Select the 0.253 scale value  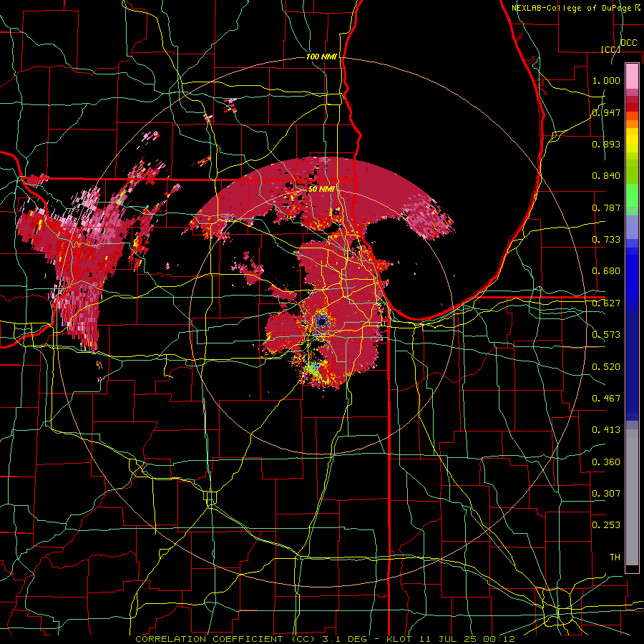point(606,525)
